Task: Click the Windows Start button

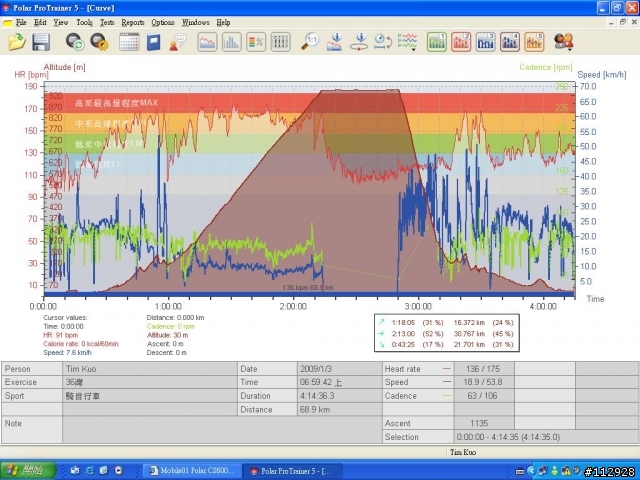Action: 28,471
